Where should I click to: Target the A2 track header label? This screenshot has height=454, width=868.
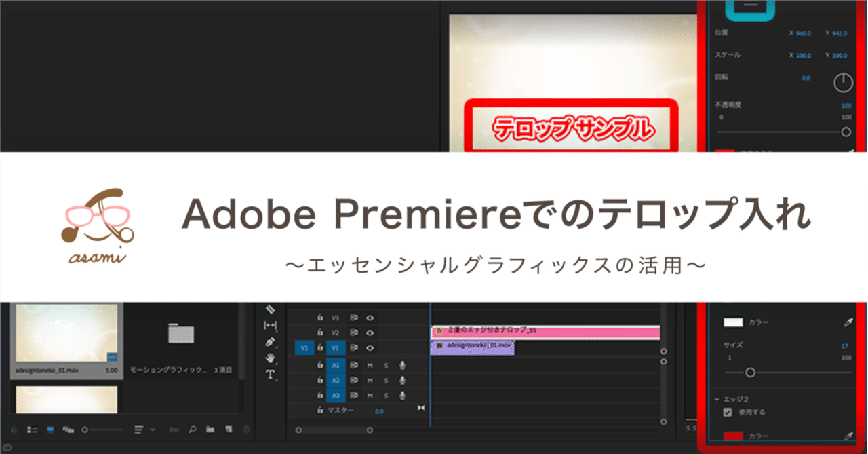pyautogui.click(x=336, y=380)
